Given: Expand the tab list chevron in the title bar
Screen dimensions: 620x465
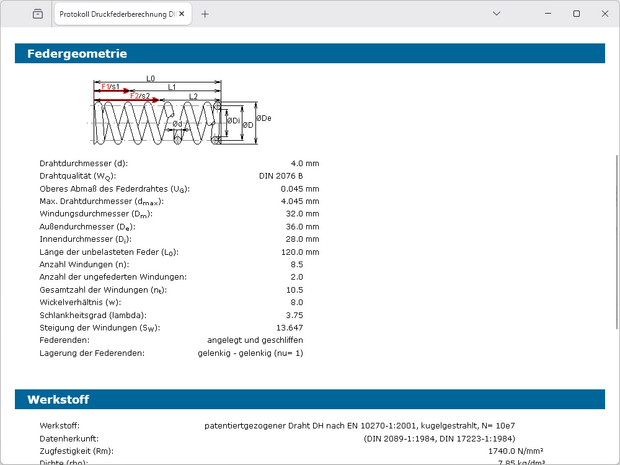Looking at the screenshot, I should 497,14.
